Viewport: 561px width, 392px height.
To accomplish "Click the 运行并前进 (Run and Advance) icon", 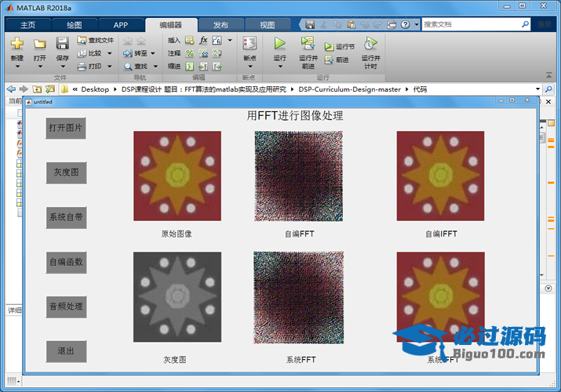I will (x=308, y=43).
